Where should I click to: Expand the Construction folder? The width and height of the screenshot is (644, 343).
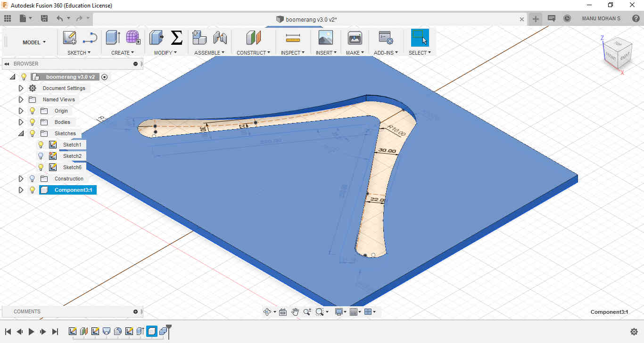pos(21,179)
